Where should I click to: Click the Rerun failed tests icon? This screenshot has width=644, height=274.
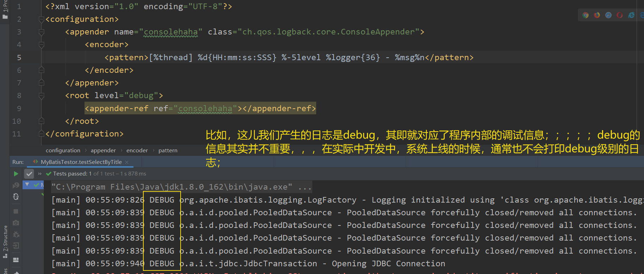coord(16,185)
